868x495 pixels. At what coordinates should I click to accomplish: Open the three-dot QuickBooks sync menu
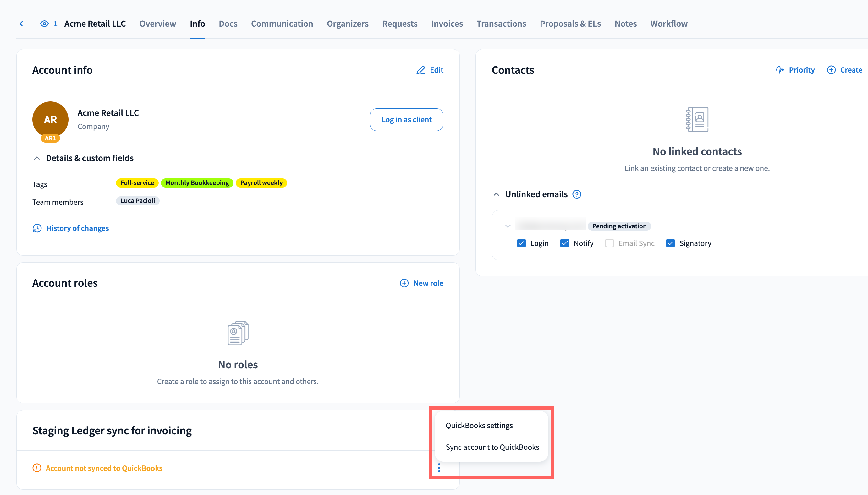[x=439, y=468]
